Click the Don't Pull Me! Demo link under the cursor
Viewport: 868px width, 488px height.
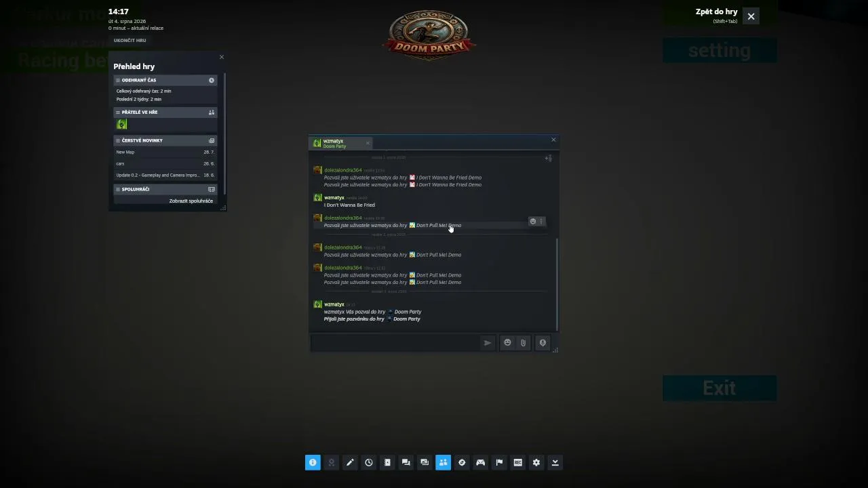(439, 226)
